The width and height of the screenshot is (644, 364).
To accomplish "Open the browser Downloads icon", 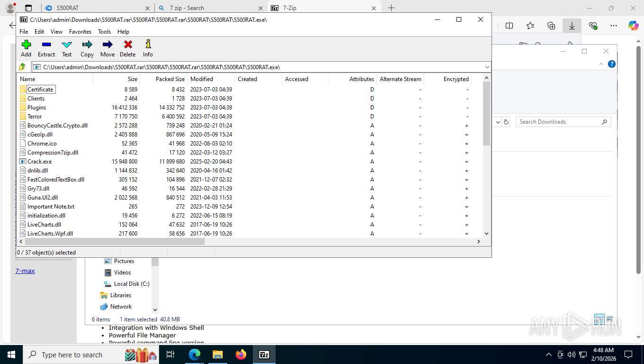I will [572, 26].
